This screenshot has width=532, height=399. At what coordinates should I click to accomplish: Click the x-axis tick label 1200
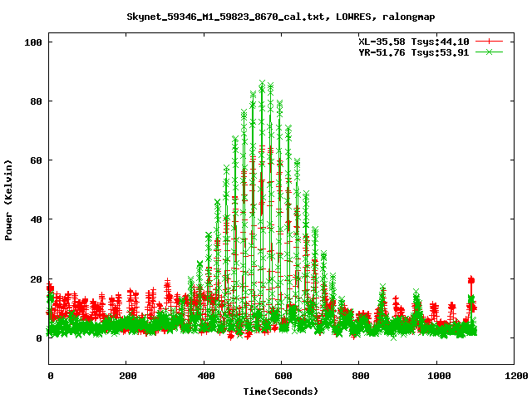coord(516,376)
